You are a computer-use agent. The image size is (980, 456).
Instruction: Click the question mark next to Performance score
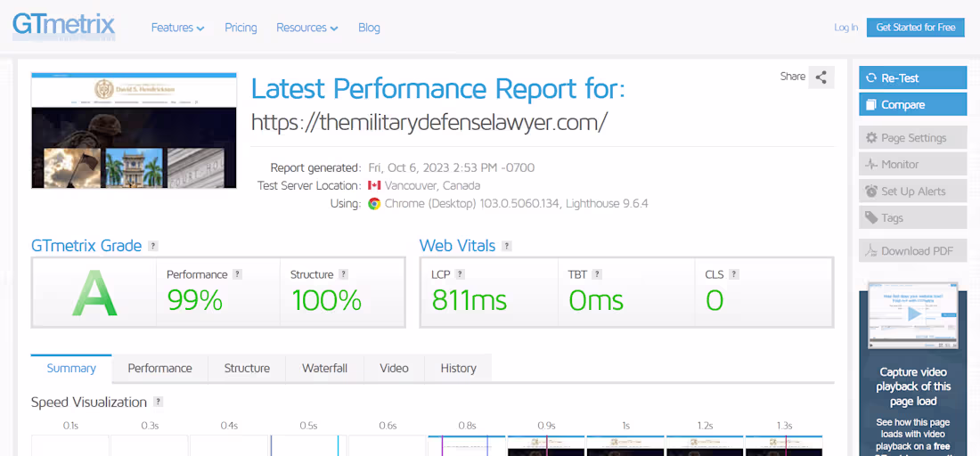[x=238, y=274]
